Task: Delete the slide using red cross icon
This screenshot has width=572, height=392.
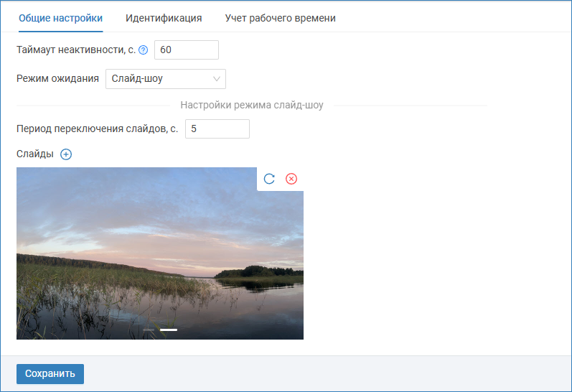Action: point(291,179)
